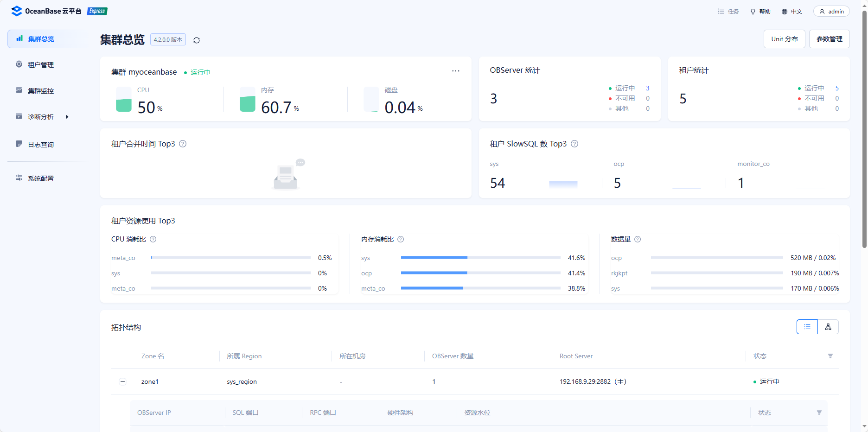Click sys SlowSQL count 54

498,183
